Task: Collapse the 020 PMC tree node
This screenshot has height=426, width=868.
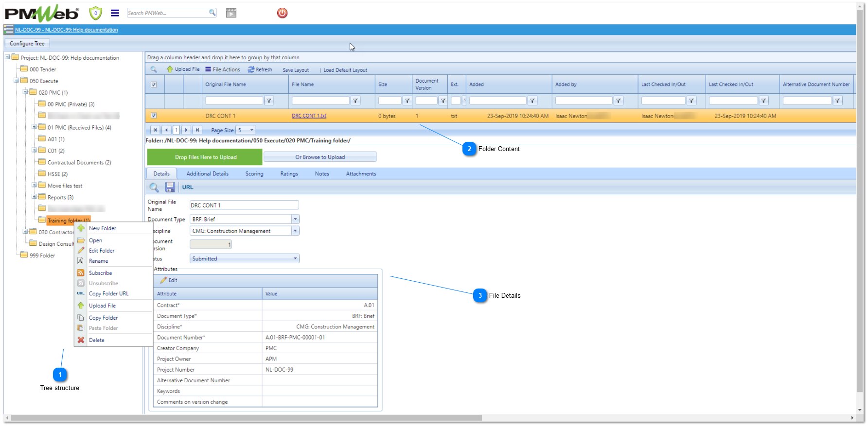Action: (25, 92)
